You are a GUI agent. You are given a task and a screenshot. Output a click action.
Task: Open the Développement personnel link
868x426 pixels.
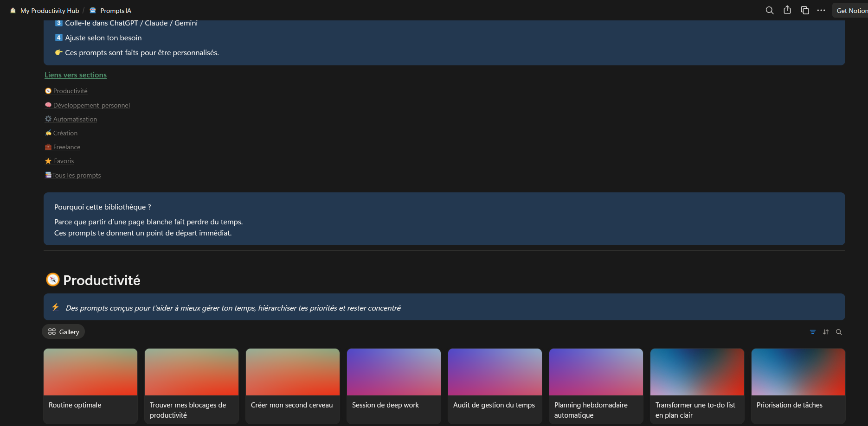91,106
